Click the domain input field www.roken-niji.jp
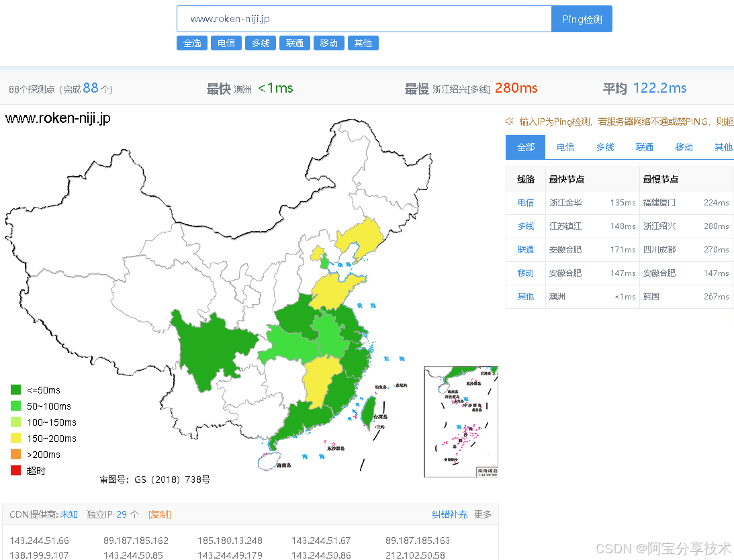Image resolution: width=734 pixels, height=560 pixels. pyautogui.click(x=364, y=19)
